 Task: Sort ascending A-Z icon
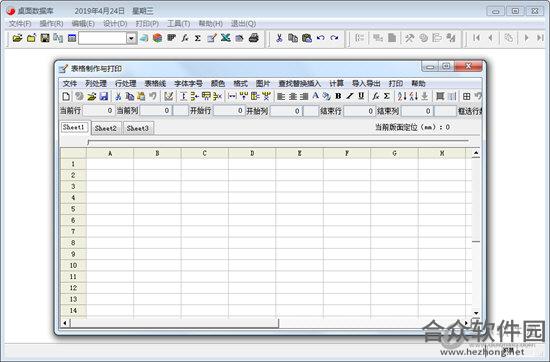point(402,96)
